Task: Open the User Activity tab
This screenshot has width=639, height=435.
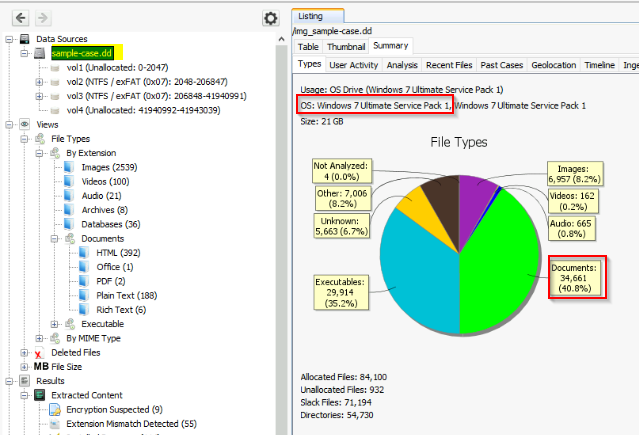Action: pyautogui.click(x=354, y=65)
